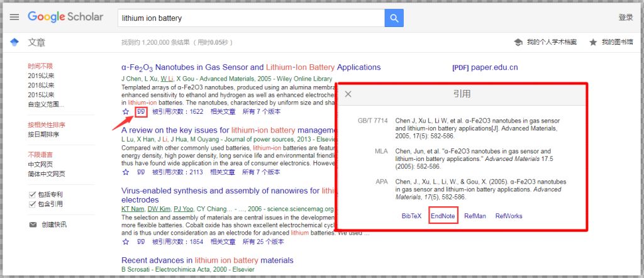Click the 文章 heading label
The width and height of the screenshot is (644, 278).
(x=36, y=42)
